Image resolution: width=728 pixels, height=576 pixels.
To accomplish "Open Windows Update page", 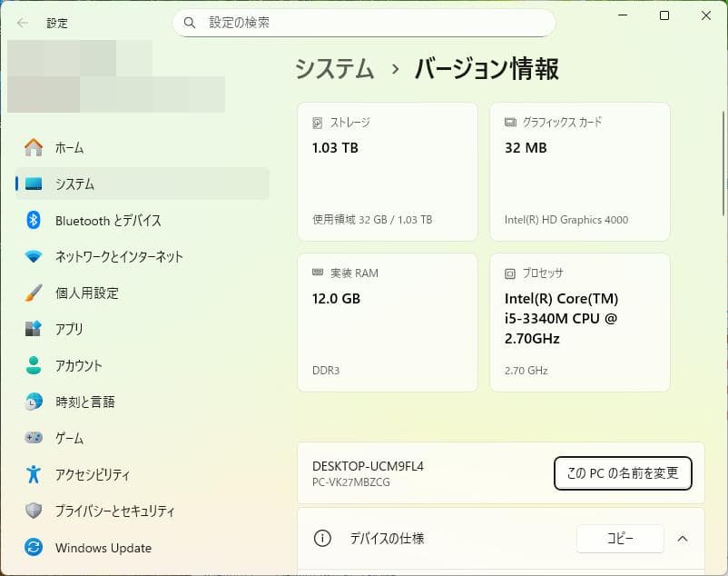I will click(143, 547).
